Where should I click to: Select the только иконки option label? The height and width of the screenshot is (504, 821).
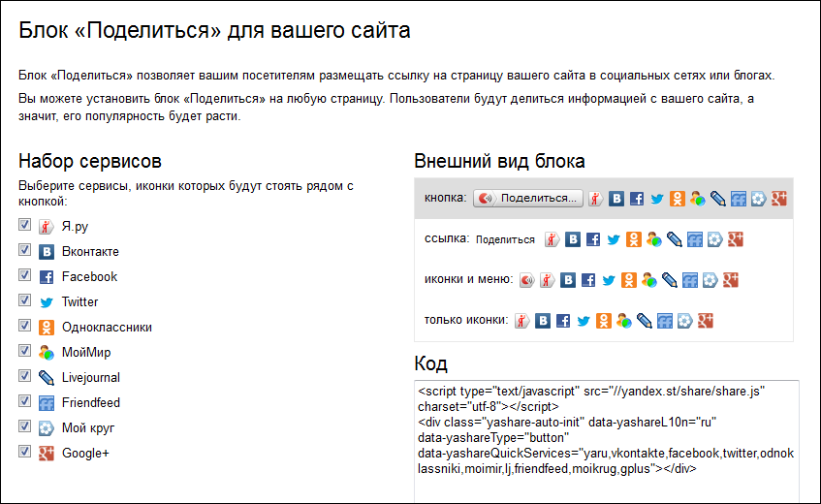[466, 320]
